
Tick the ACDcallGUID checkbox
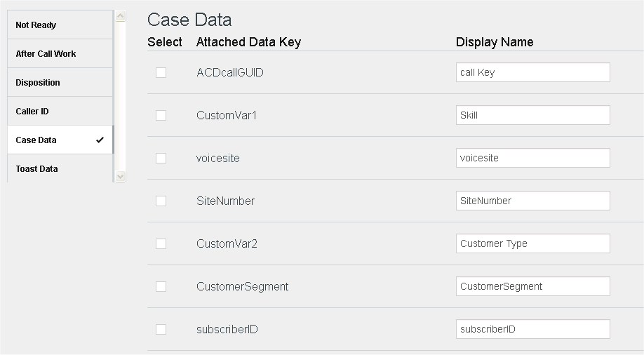pos(161,72)
